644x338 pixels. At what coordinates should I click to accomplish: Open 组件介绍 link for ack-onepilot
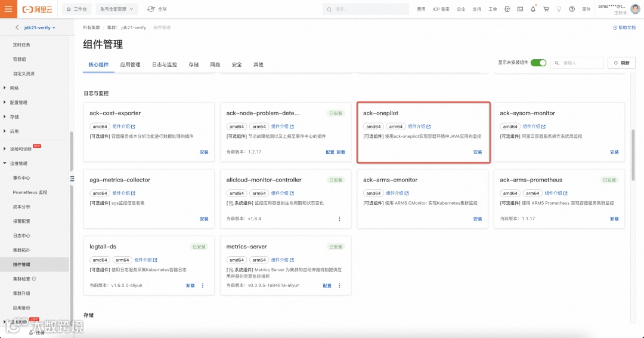pyautogui.click(x=419, y=126)
